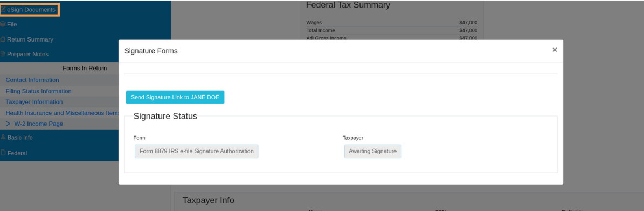Click the Form 8879 IRS e-file field
The image size is (644, 211).
click(x=196, y=151)
